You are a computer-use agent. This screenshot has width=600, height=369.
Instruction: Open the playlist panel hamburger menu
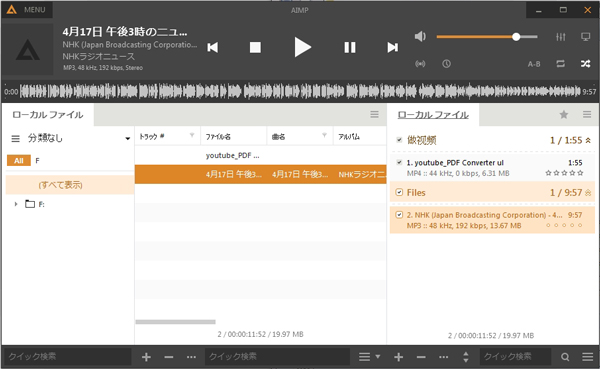[587, 114]
